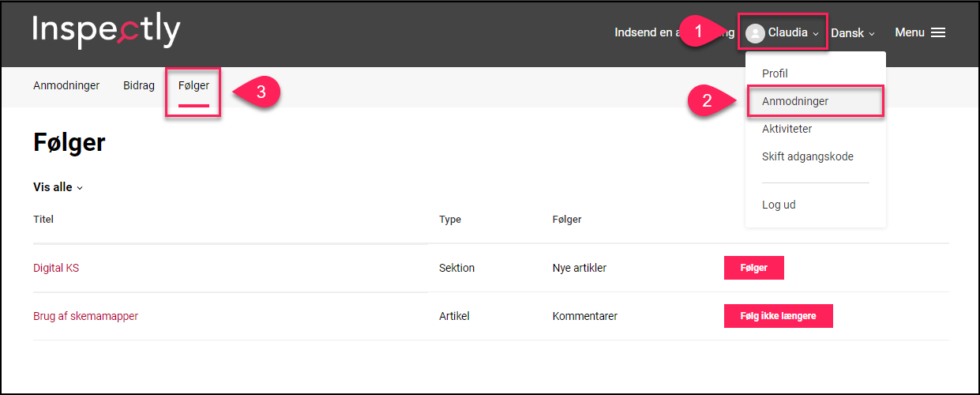Switch to the Følger tab
980x395 pixels.
193,85
